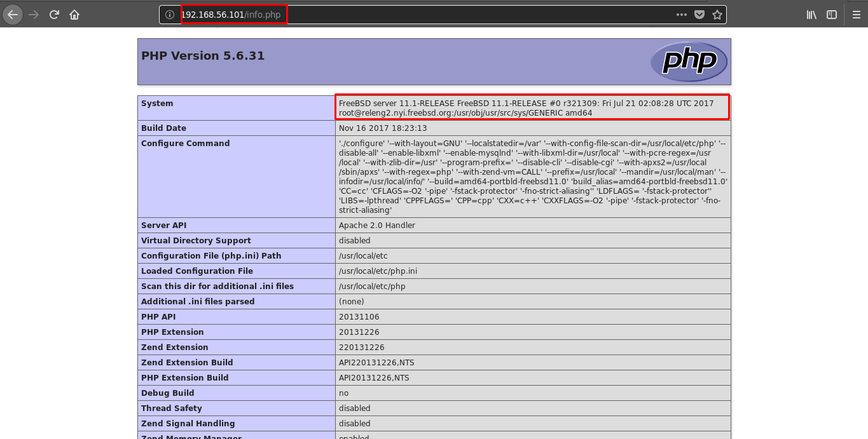Click Configuration File (php.ini) Path label
The image size is (868, 439).
click(x=211, y=256)
